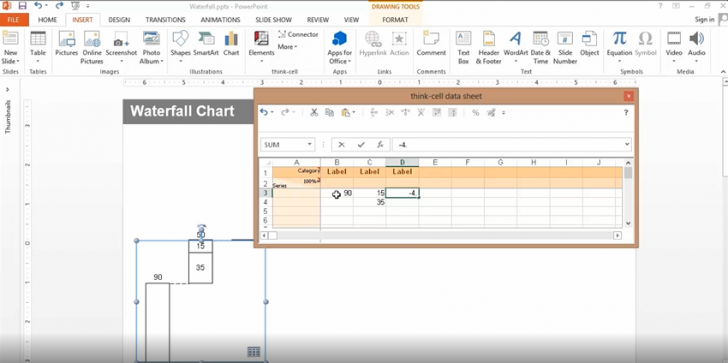Open Insert Function fx dialog
728x363 pixels.
tap(380, 145)
